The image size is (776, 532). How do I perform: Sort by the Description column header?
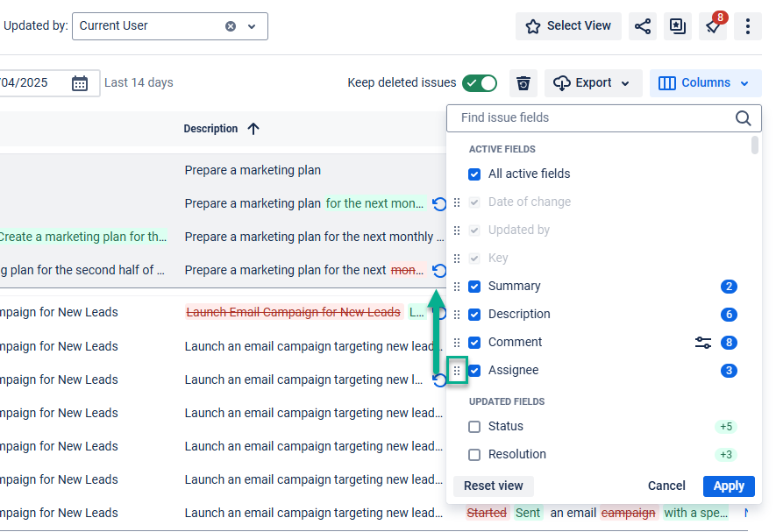coord(211,129)
